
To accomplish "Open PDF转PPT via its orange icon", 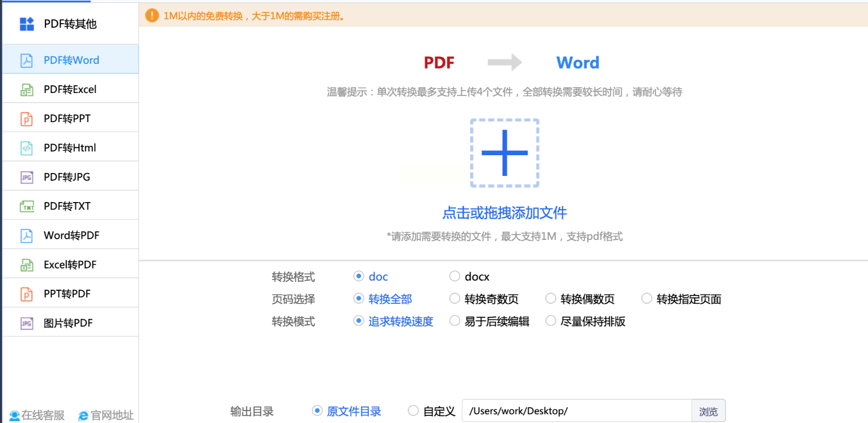I will click(27, 118).
